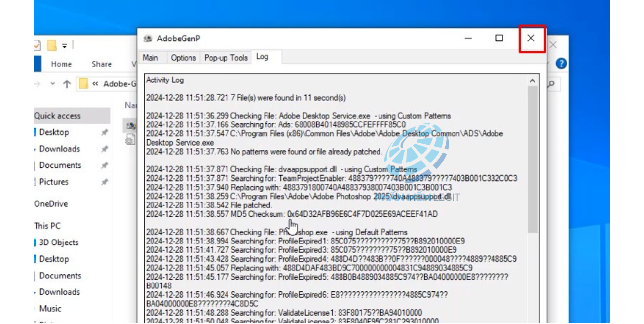
Task: Select the gear document file icon in Explorer
Action: (130, 140)
